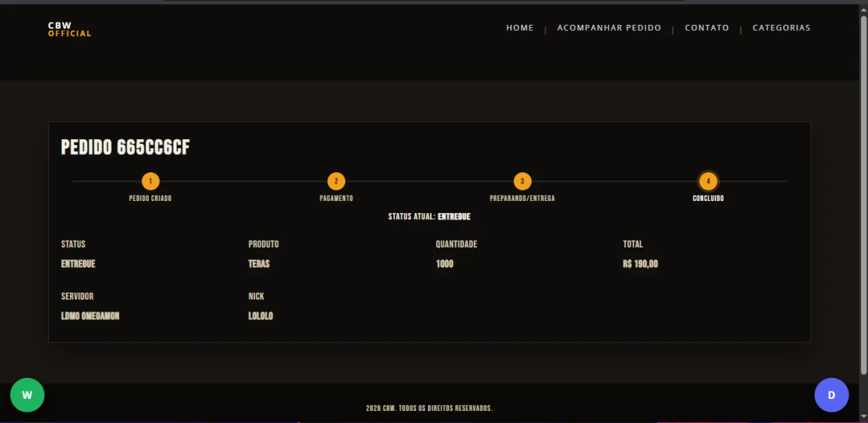The height and width of the screenshot is (423, 868).
Task: Click the Pedido 665CC6CF heading
Action: [126, 148]
